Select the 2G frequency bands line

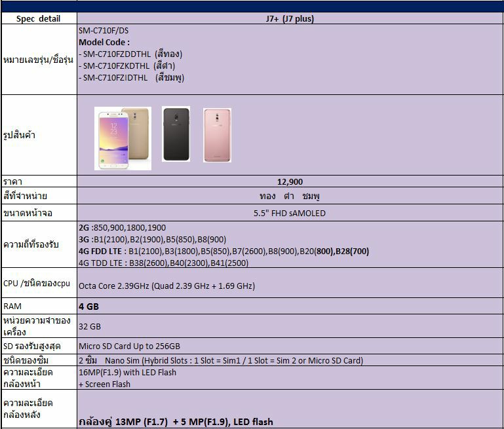point(122,227)
